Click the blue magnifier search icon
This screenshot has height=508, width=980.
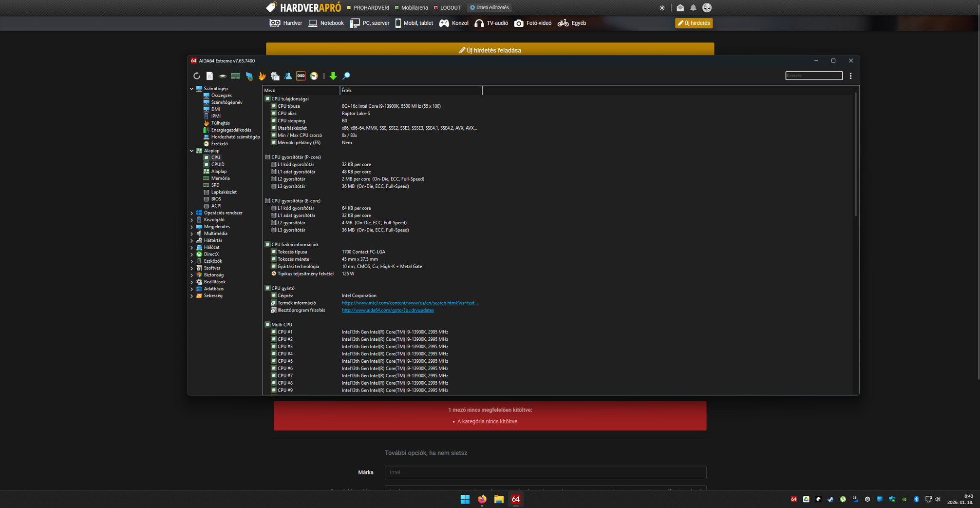coord(346,76)
